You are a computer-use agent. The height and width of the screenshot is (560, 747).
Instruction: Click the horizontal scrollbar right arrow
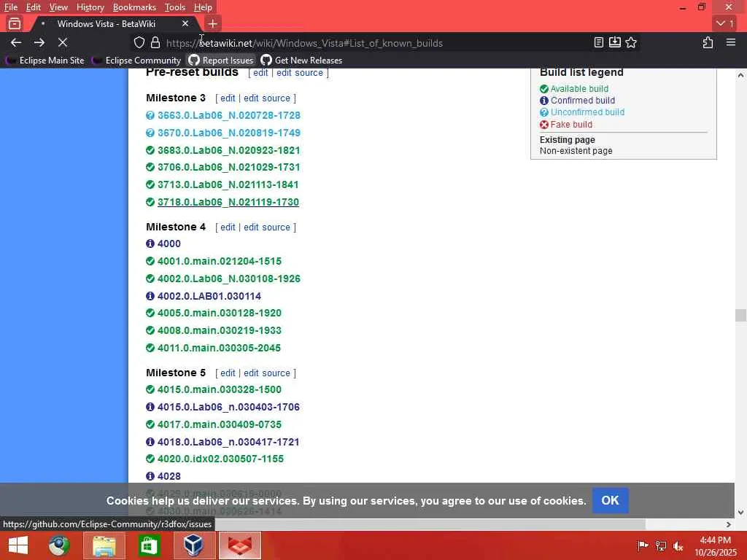729,524
